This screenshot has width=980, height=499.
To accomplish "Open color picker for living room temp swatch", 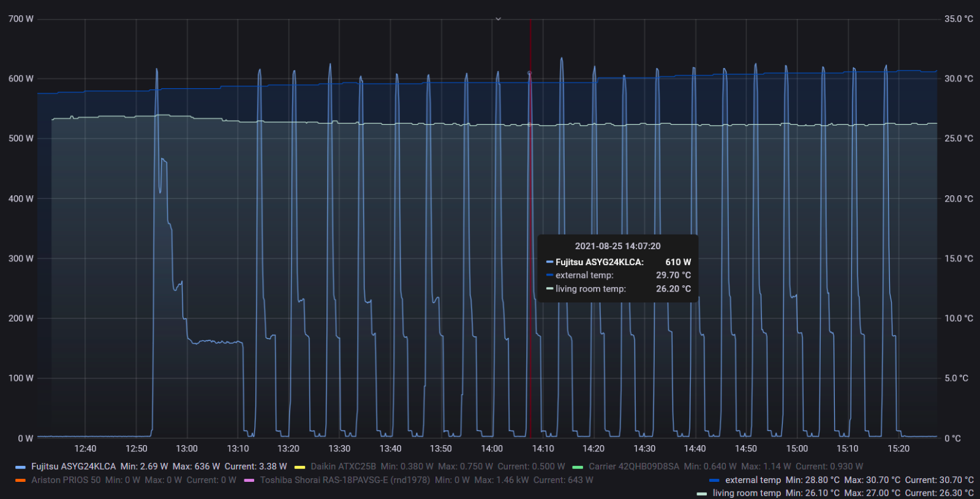I will 702,493.
